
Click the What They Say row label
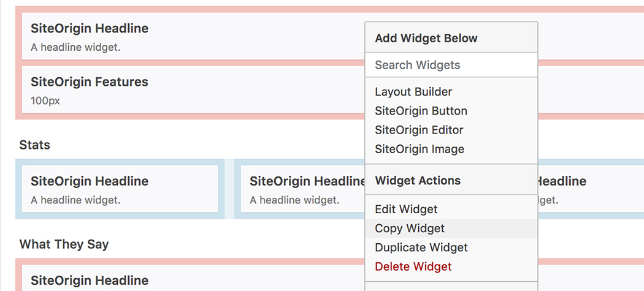click(x=64, y=244)
